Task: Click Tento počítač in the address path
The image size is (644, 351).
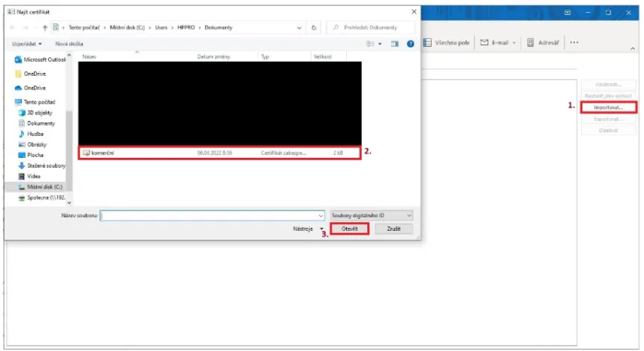Action: pyautogui.click(x=84, y=28)
